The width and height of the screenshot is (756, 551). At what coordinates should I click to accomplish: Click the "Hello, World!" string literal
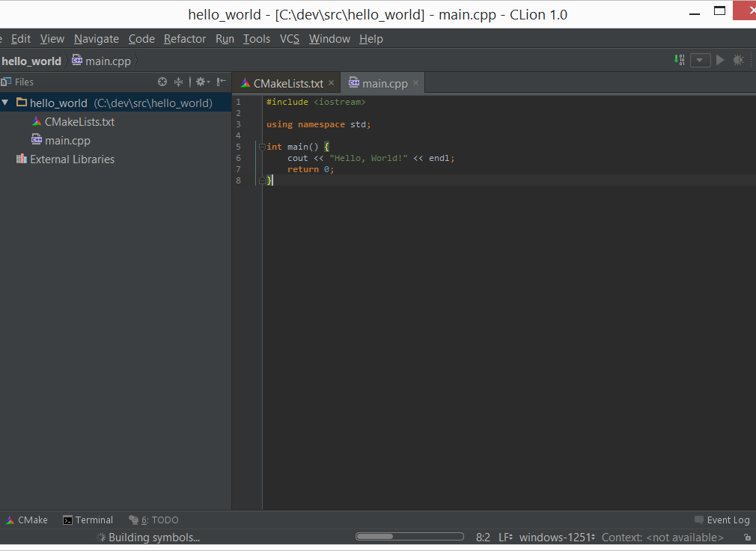pyautogui.click(x=368, y=158)
